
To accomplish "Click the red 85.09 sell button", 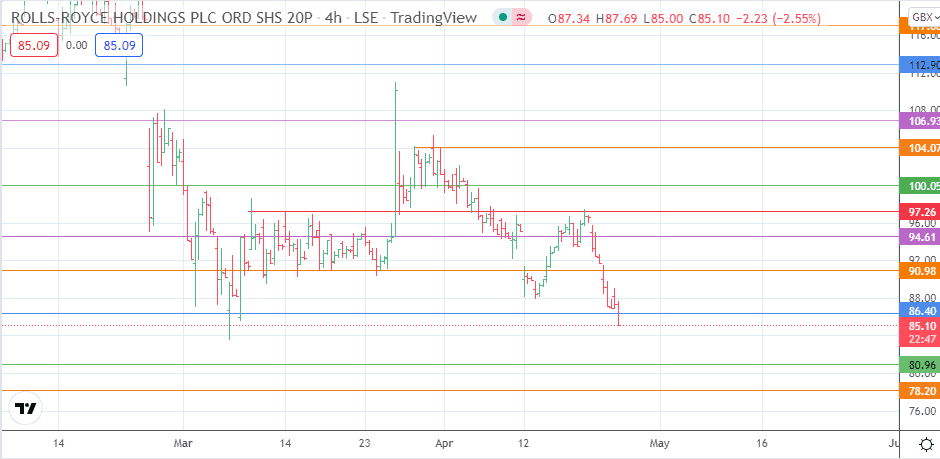I will coord(33,45).
